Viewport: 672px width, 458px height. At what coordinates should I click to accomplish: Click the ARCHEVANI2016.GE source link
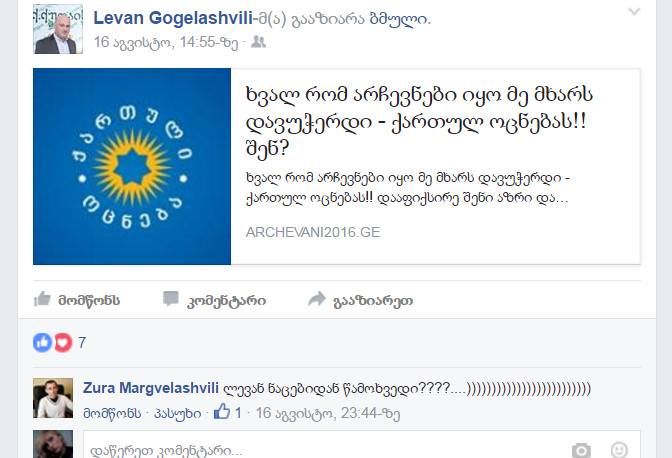[313, 232]
